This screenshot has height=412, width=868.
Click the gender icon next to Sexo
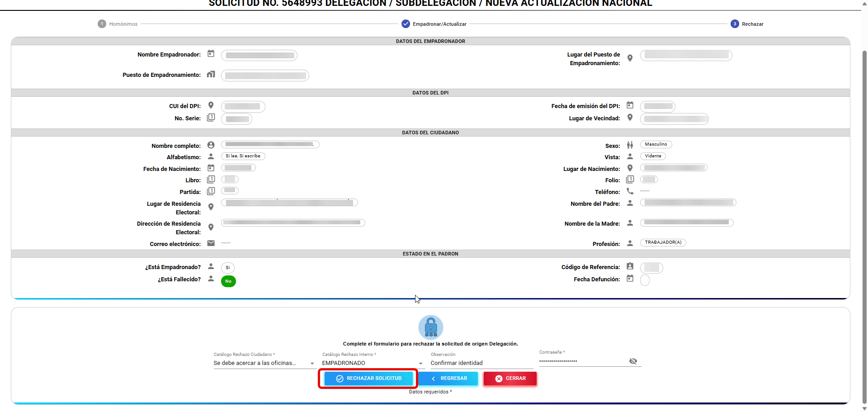click(630, 145)
